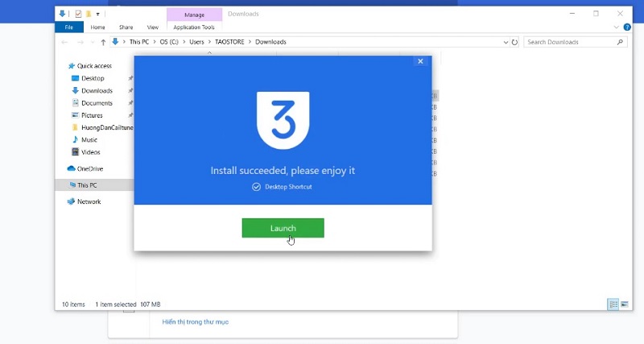Go up one folder level
644x344 pixels.
point(103,42)
